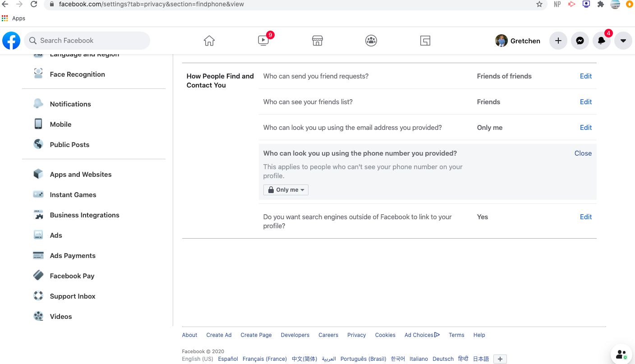Edit search engines linking setting

[x=586, y=217]
